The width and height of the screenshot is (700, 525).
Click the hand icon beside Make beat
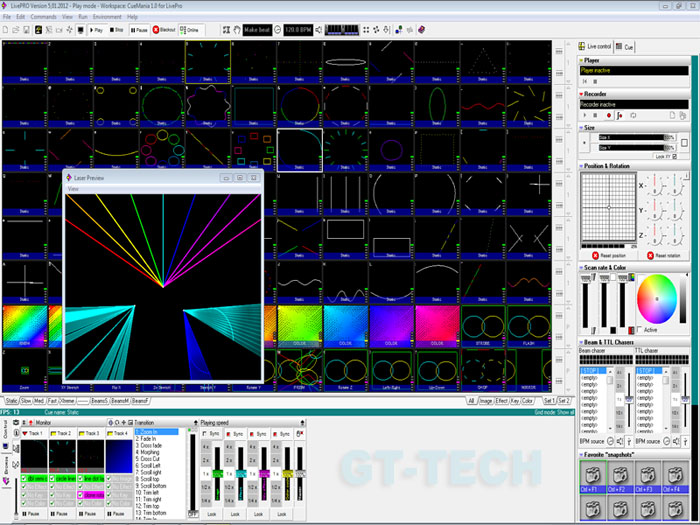pyautogui.click(x=237, y=30)
